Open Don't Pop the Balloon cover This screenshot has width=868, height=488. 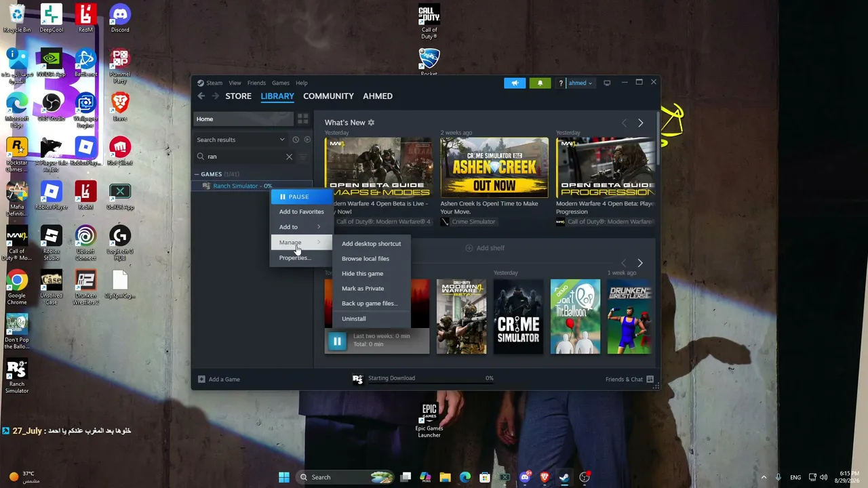tap(575, 317)
